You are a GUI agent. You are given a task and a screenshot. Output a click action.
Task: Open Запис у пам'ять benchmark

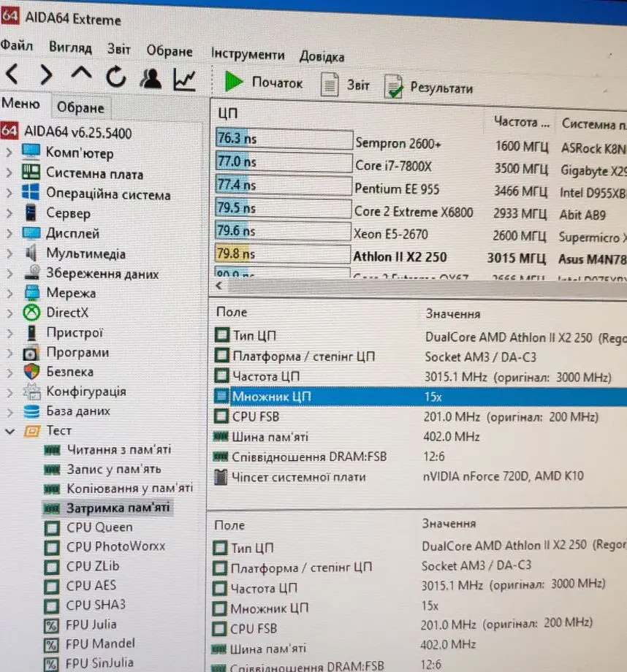pos(103,469)
